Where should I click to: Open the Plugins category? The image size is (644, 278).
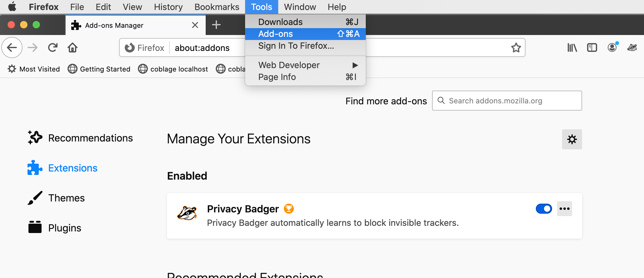[64, 228]
